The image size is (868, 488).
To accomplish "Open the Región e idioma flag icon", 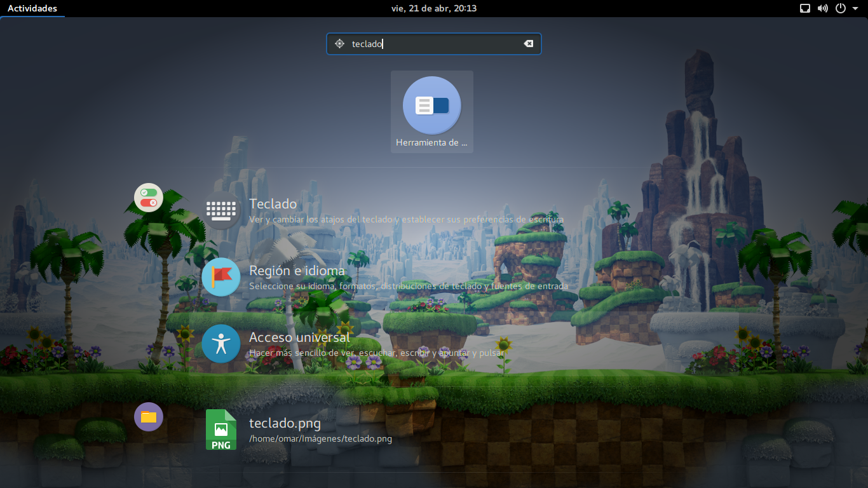I will [221, 277].
